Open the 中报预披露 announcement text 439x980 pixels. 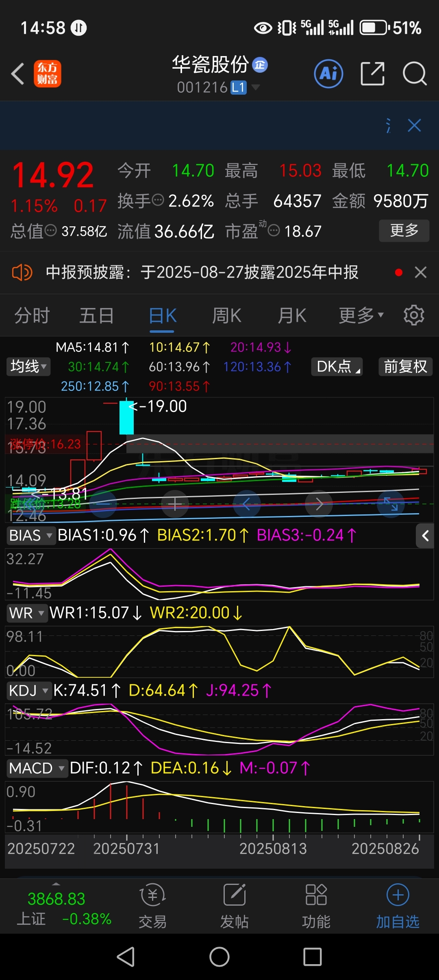202,272
